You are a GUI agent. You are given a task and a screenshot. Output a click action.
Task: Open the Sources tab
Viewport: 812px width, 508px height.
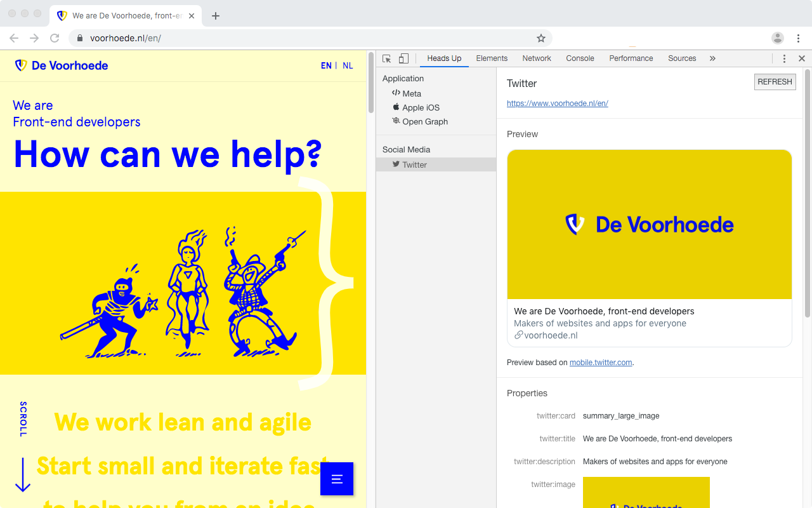(x=682, y=58)
